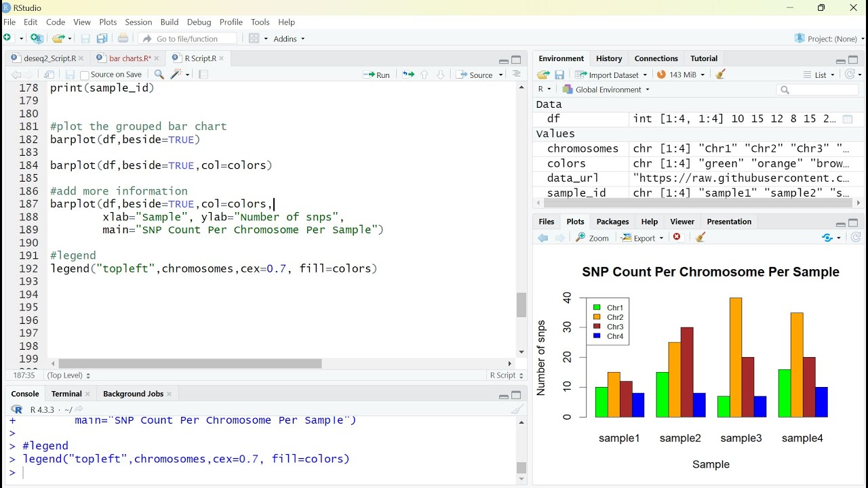Open the Project: (None) dropdown

point(829,39)
